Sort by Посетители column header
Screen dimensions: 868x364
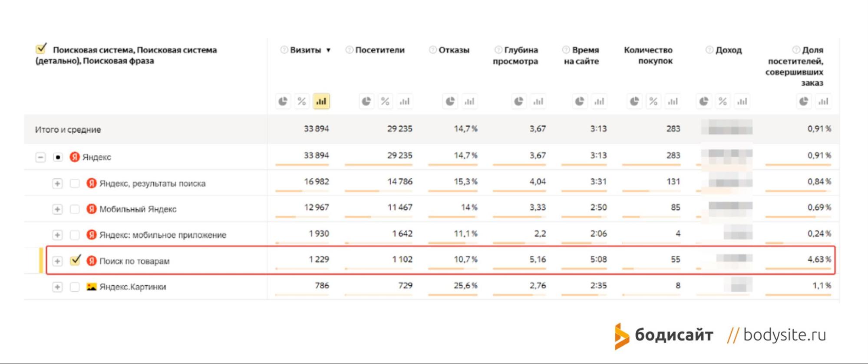coord(380,50)
